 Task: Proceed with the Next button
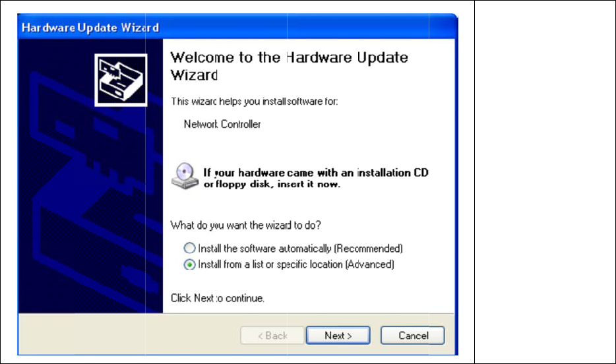pos(338,336)
